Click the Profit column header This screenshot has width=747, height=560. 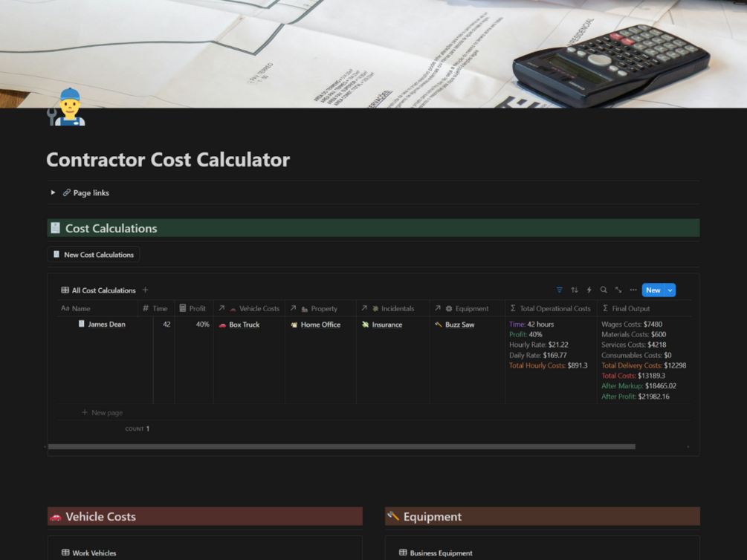tap(194, 308)
